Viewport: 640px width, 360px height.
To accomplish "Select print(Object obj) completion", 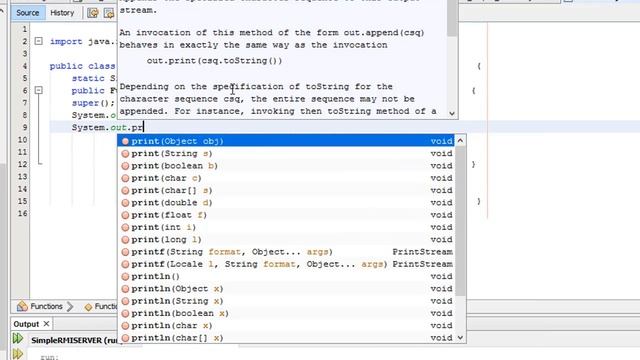I will click(286, 141).
